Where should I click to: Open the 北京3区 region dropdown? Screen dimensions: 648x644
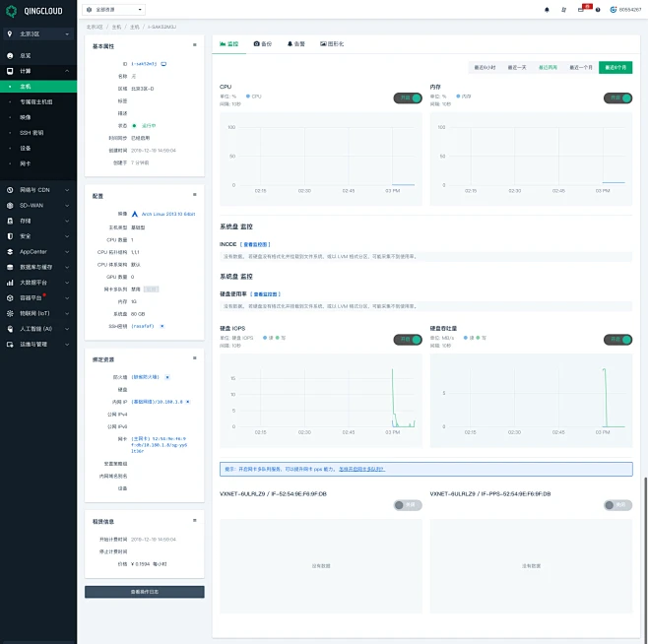(37, 33)
